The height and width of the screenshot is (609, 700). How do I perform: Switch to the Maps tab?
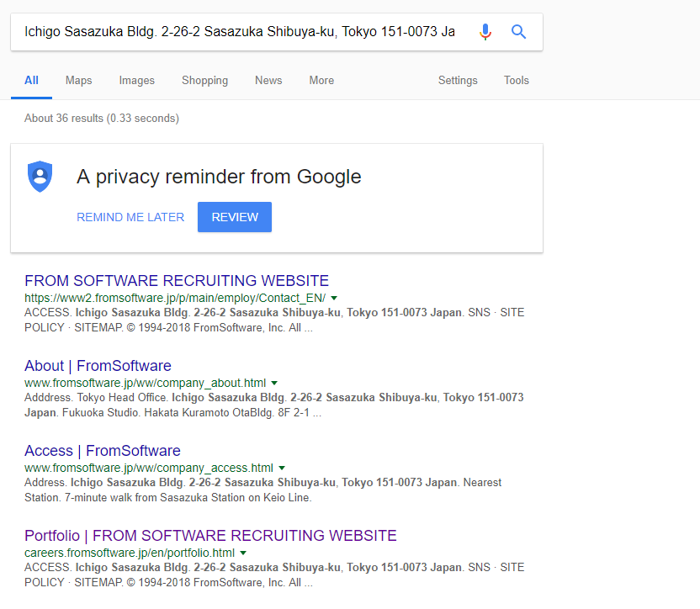78,81
